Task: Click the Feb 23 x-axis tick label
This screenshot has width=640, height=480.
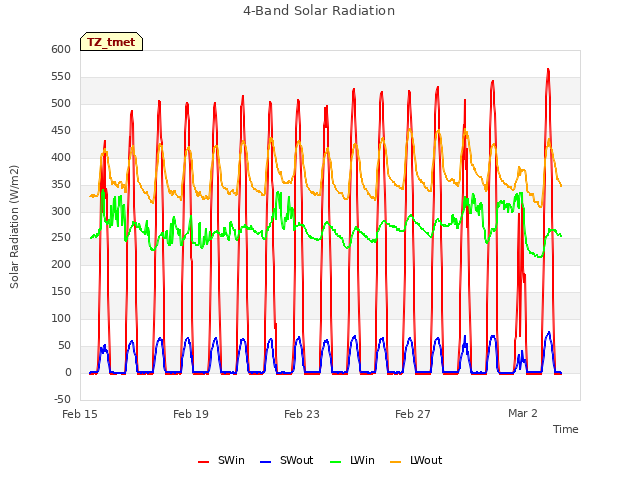Action: pos(302,414)
